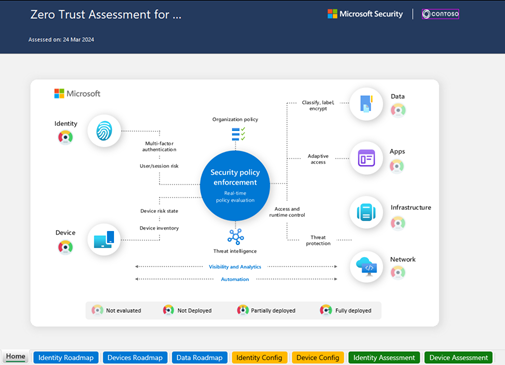Select the Home sheet tab
The image size is (505, 365).
pos(16,356)
